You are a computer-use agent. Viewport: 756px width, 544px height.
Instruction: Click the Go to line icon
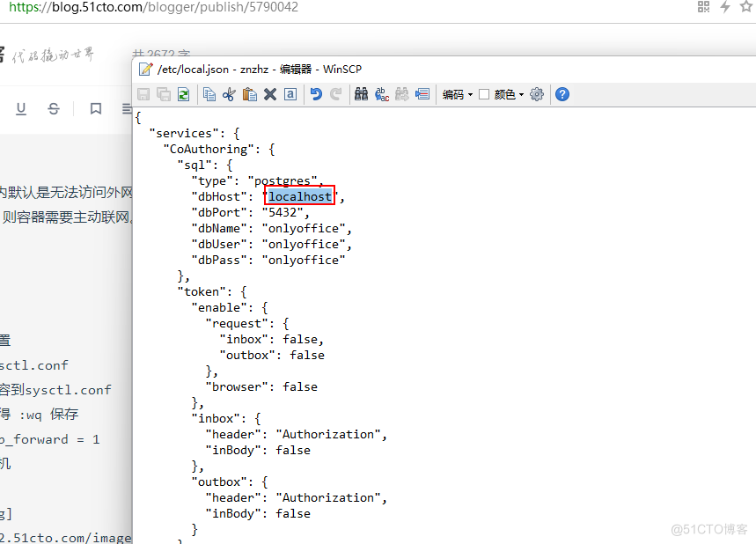point(422,94)
